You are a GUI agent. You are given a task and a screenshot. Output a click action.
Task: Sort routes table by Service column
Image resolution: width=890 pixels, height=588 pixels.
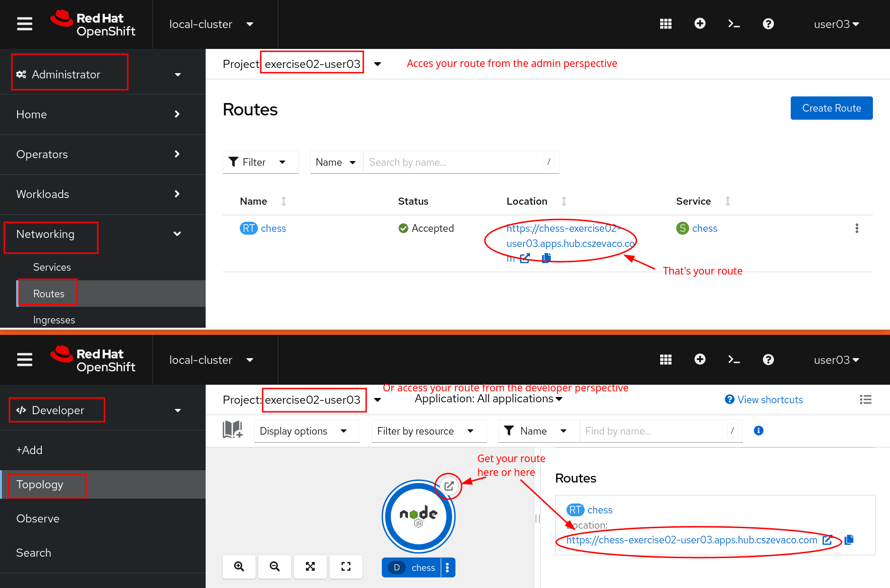tap(728, 201)
